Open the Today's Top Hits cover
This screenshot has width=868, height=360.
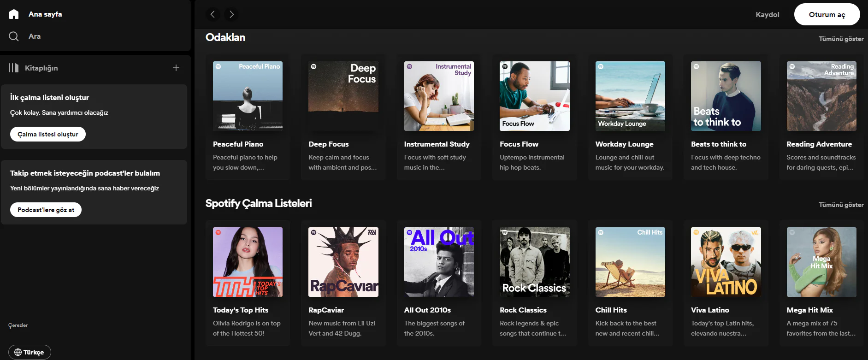[x=248, y=262]
